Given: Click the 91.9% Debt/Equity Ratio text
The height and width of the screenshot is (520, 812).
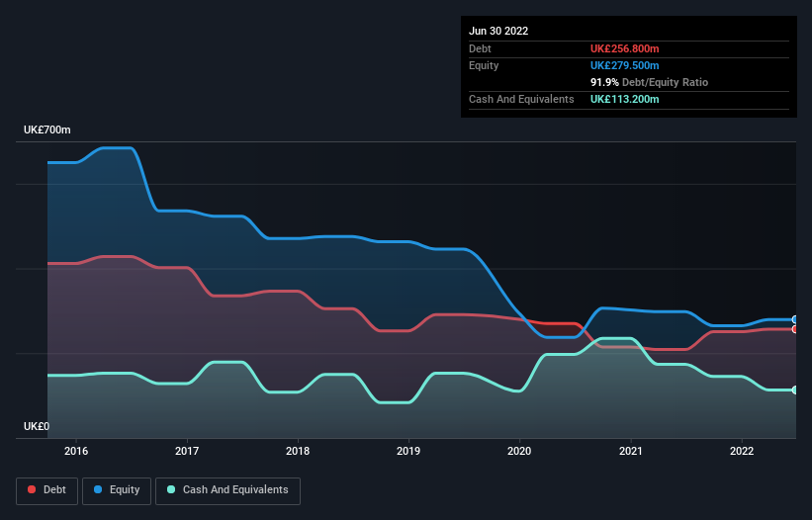Looking at the screenshot, I should [x=649, y=82].
